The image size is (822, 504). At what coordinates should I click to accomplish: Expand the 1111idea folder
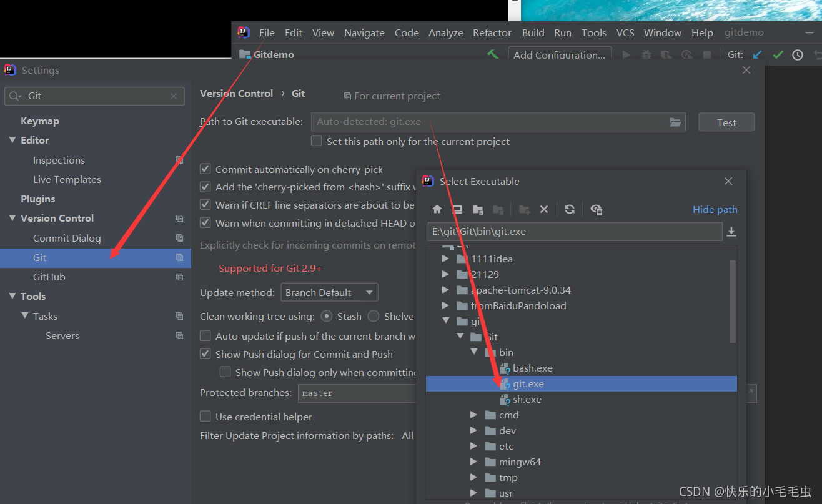[x=445, y=259]
